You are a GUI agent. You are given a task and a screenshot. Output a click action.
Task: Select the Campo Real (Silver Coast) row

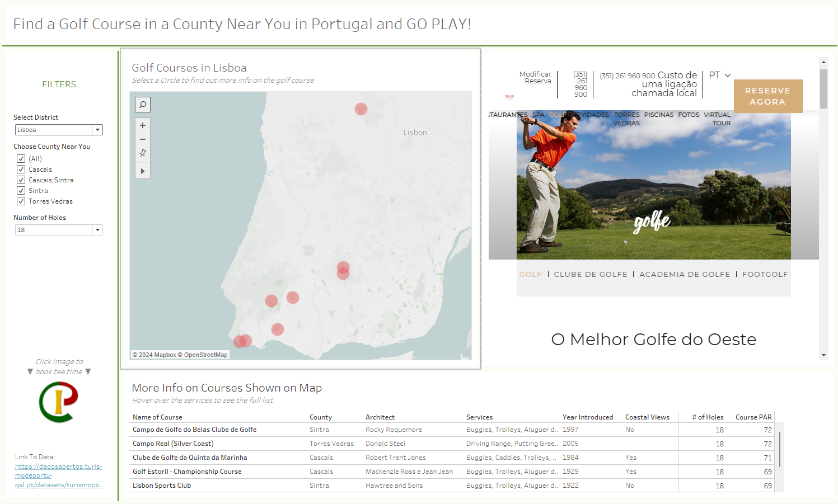tap(173, 444)
